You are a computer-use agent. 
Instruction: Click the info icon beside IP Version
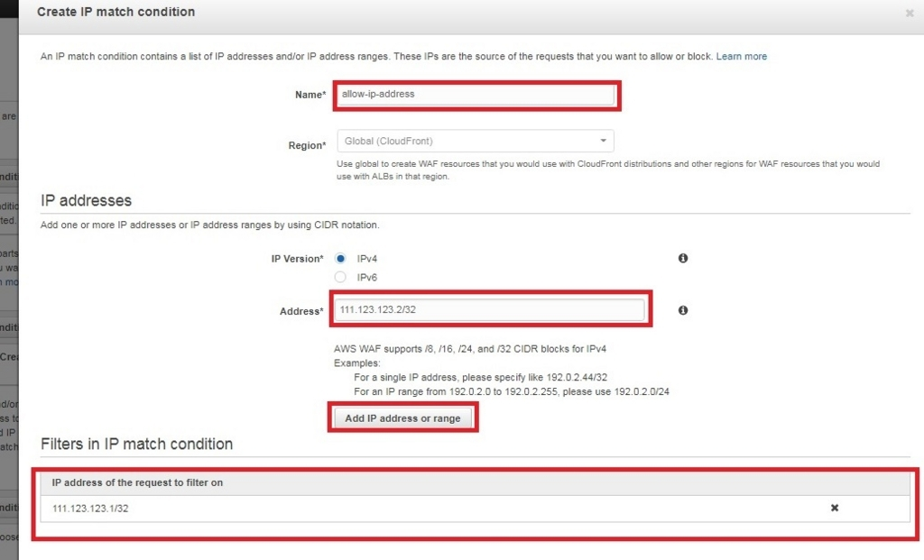[x=683, y=258]
